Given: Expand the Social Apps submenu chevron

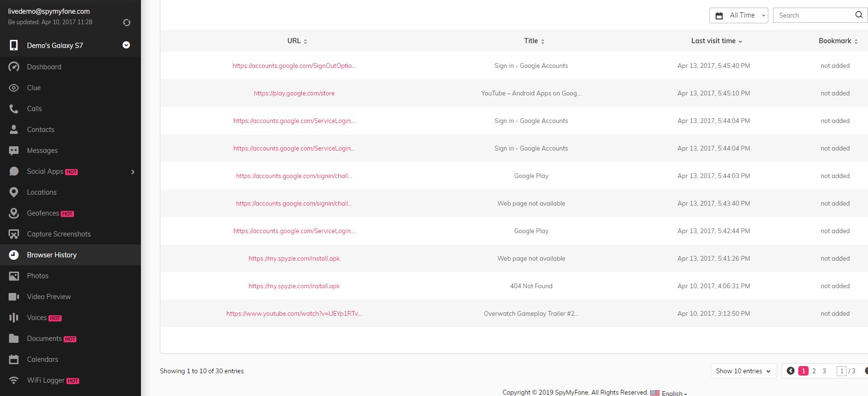Looking at the screenshot, I should click(x=133, y=172).
